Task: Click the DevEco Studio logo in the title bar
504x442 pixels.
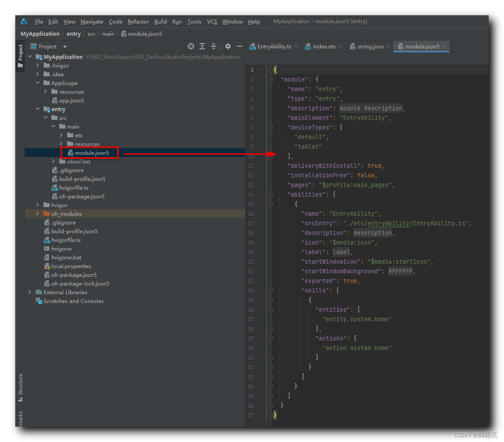Action: tap(24, 21)
